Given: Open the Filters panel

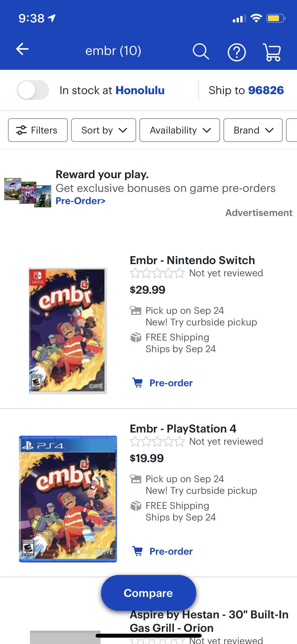Looking at the screenshot, I should click(x=38, y=130).
